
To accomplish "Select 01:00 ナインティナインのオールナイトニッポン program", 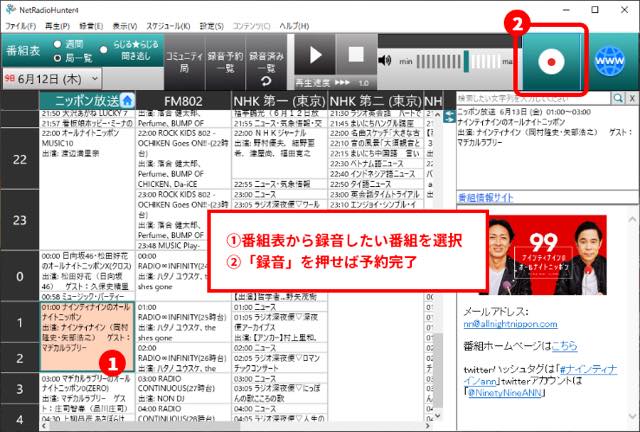I will pos(87,336).
